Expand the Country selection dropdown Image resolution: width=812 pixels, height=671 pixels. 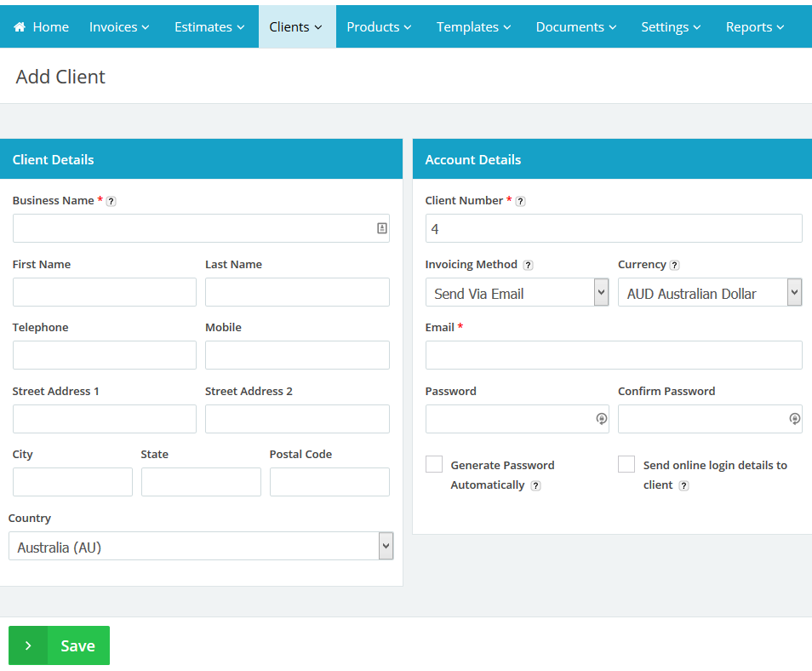pos(201,547)
